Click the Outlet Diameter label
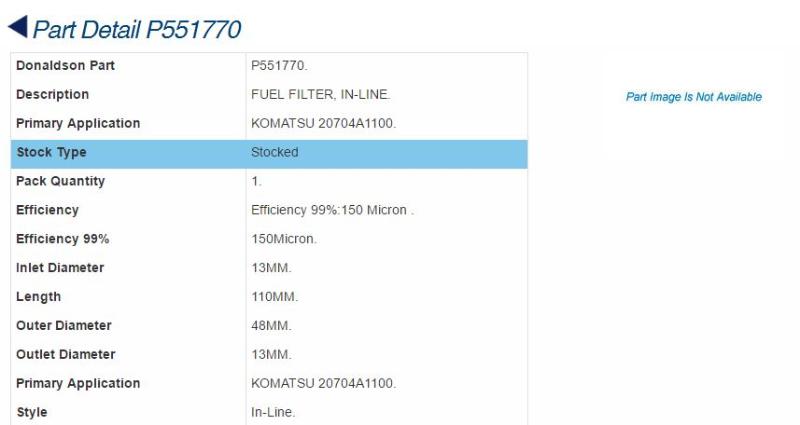Viewport: 800px width, 425px height. click(x=65, y=355)
